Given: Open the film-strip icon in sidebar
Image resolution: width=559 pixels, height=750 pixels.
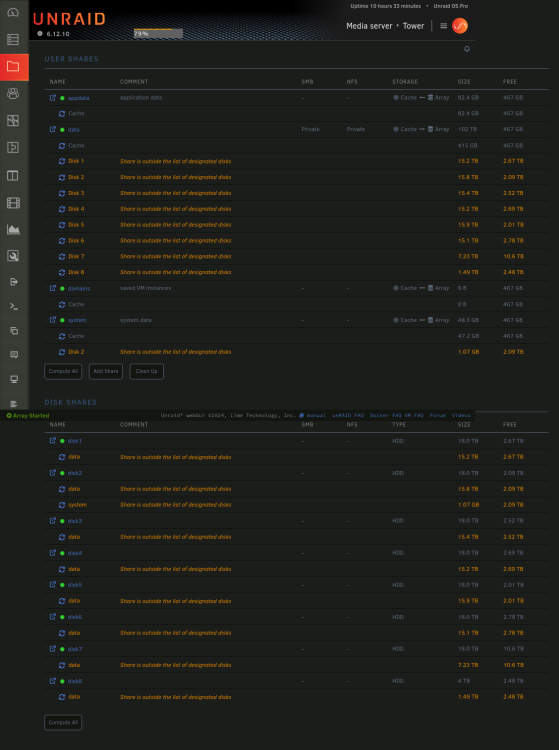Looking at the screenshot, I should click(x=13, y=203).
